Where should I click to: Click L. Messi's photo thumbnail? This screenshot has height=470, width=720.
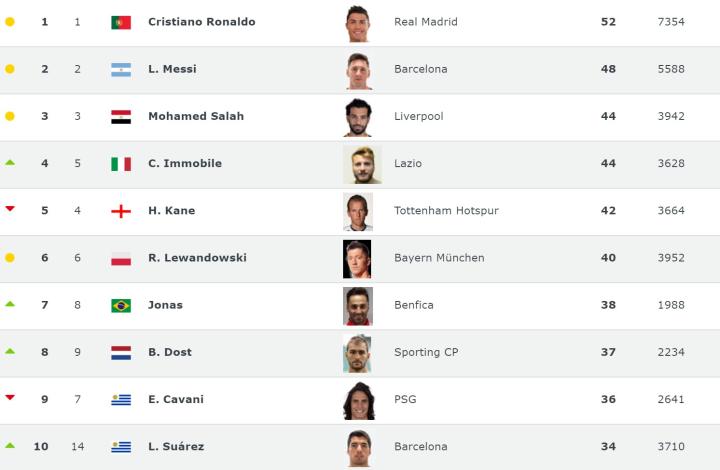click(x=357, y=70)
